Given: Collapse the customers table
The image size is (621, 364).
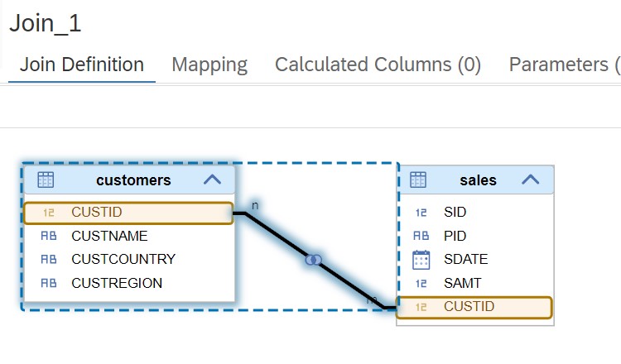Looking at the screenshot, I should tap(212, 180).
